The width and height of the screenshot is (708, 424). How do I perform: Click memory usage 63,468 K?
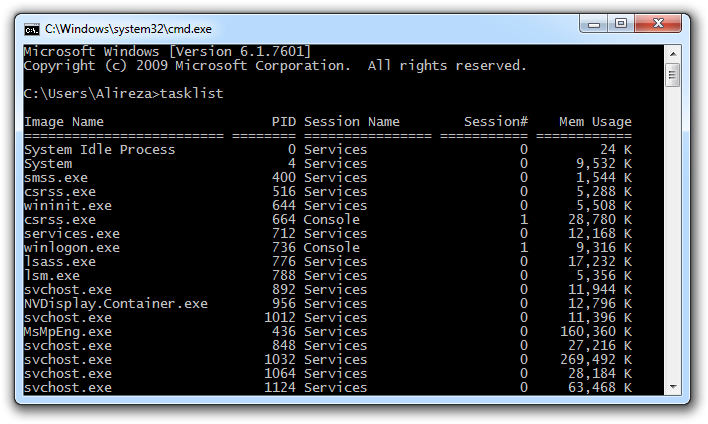[x=600, y=387]
